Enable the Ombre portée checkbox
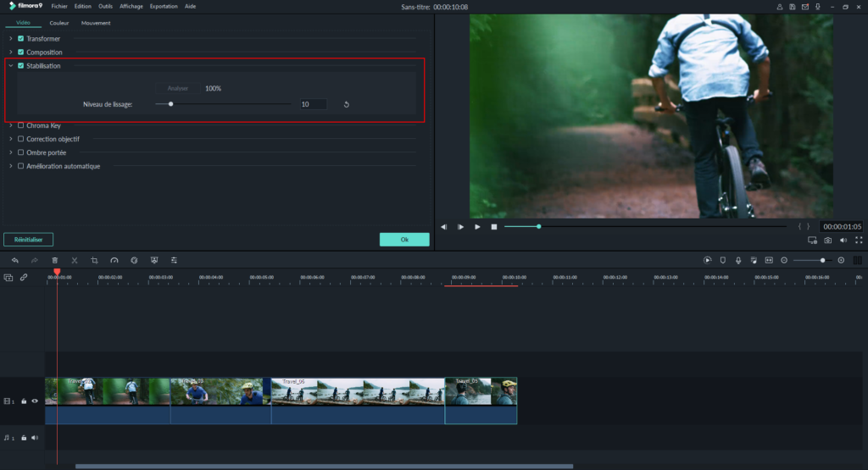The height and width of the screenshot is (470, 868). [x=20, y=152]
